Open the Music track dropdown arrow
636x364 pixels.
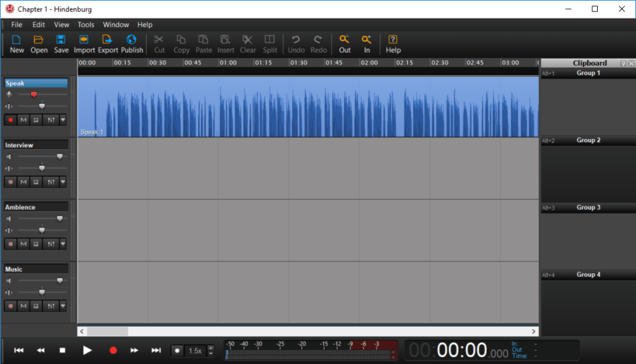pos(63,306)
